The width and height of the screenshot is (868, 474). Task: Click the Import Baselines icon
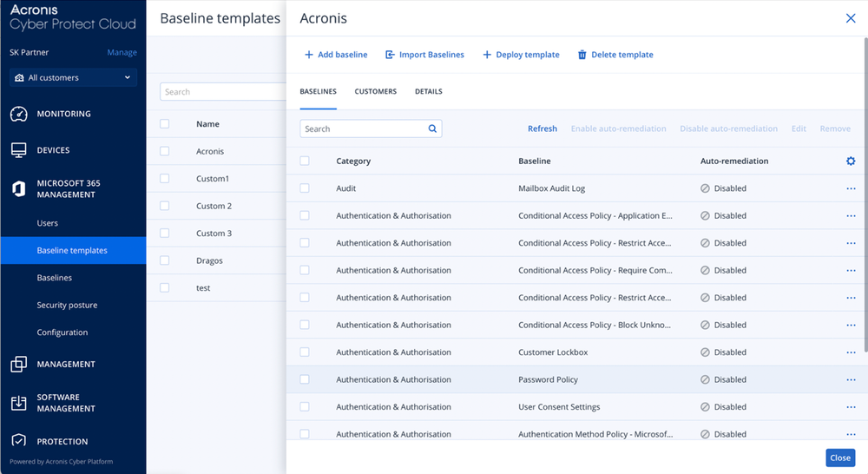390,55
